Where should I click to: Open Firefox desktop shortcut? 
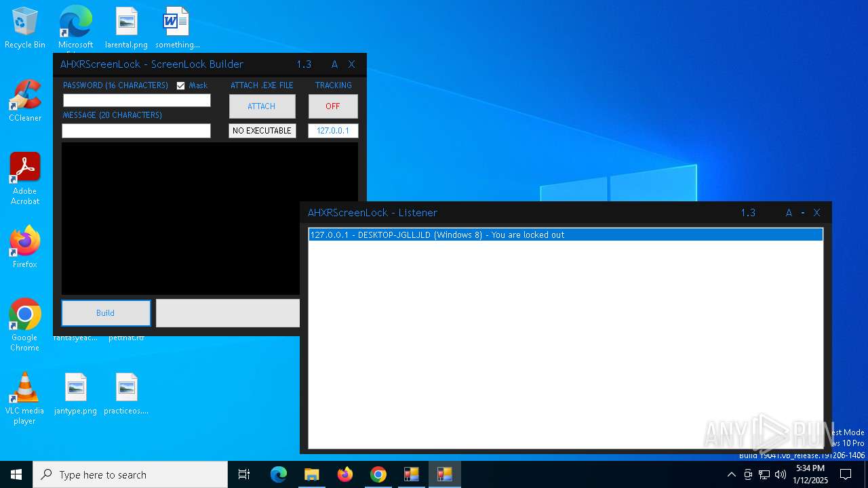pos(25,247)
